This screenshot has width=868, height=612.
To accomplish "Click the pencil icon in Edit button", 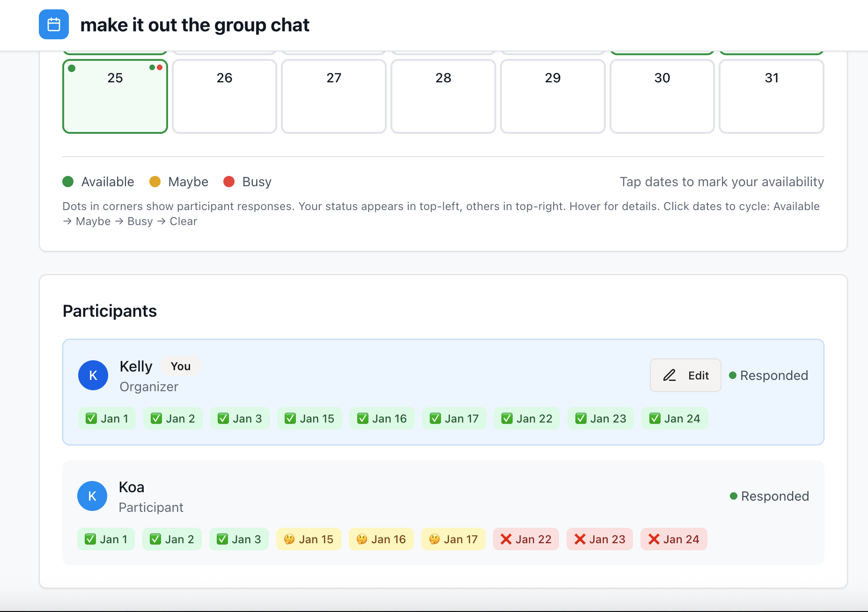I will [x=669, y=375].
